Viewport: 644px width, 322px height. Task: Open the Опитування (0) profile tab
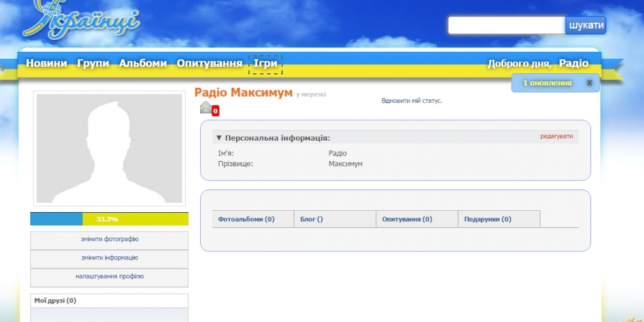click(x=417, y=219)
